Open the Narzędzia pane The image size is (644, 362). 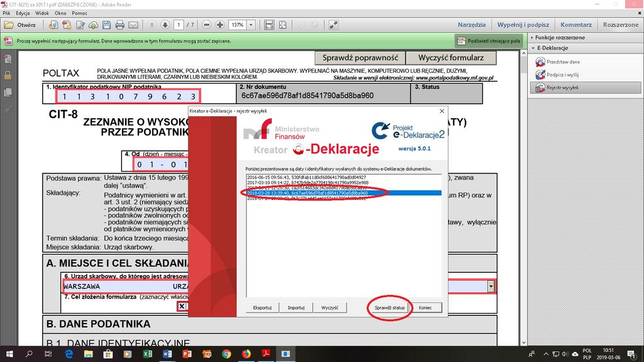tap(472, 25)
